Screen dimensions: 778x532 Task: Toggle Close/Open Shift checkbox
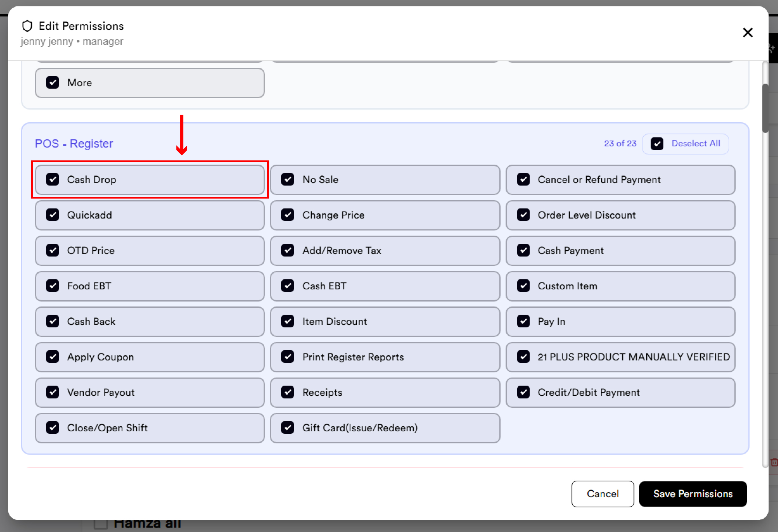coord(53,428)
